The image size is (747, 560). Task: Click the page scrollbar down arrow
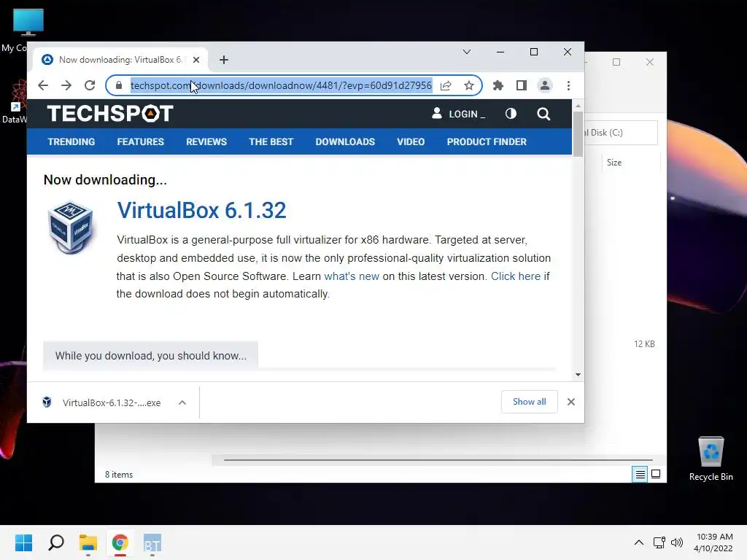pos(578,375)
